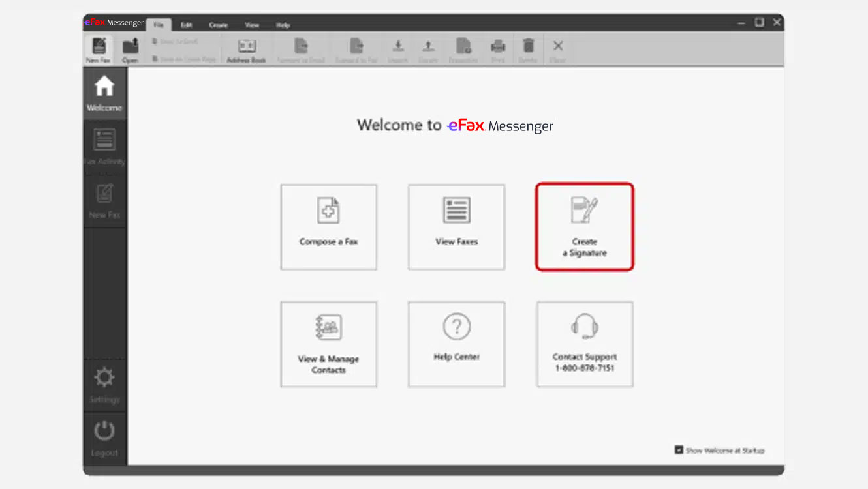Uncheck Show Welcome at Startup
The width and height of the screenshot is (868, 489).
(x=679, y=450)
